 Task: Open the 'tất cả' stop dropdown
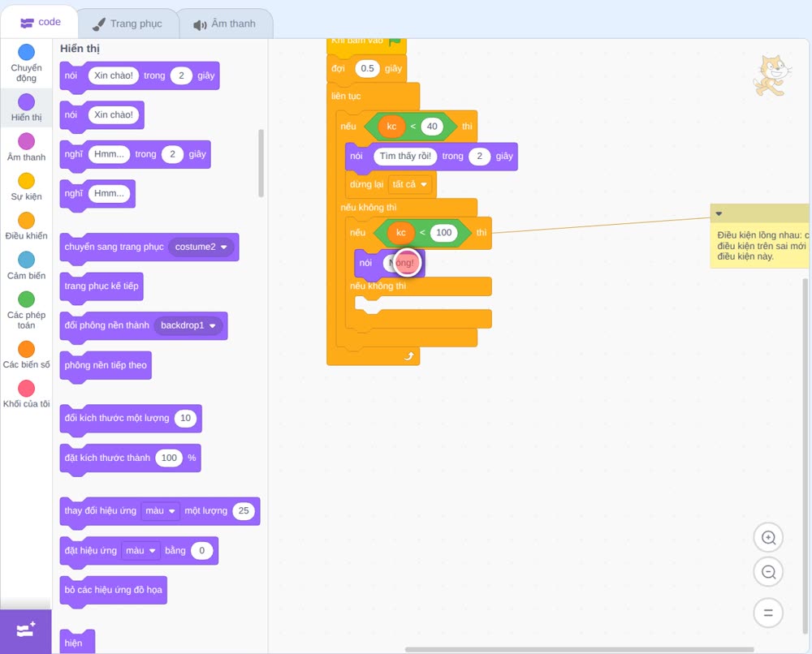pyautogui.click(x=409, y=184)
